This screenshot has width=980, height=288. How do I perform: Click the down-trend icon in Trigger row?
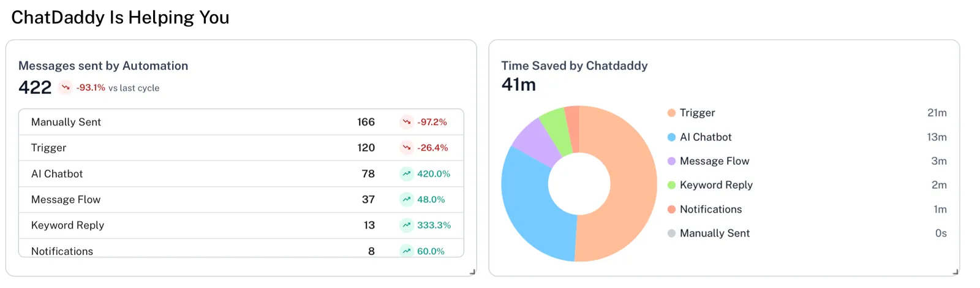coord(407,148)
